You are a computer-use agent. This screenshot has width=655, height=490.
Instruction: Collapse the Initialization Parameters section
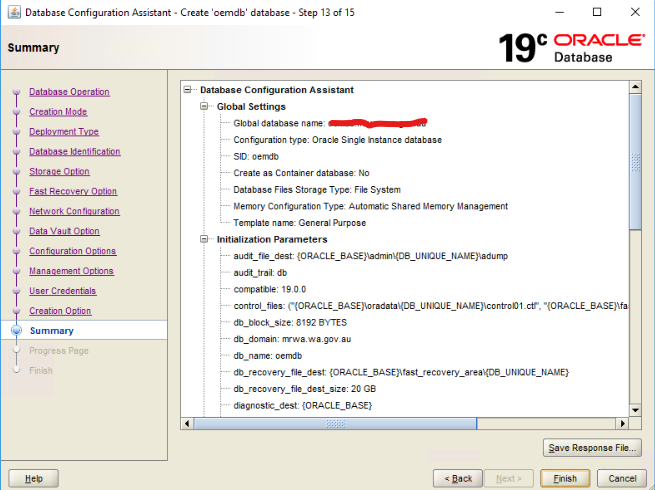point(205,240)
